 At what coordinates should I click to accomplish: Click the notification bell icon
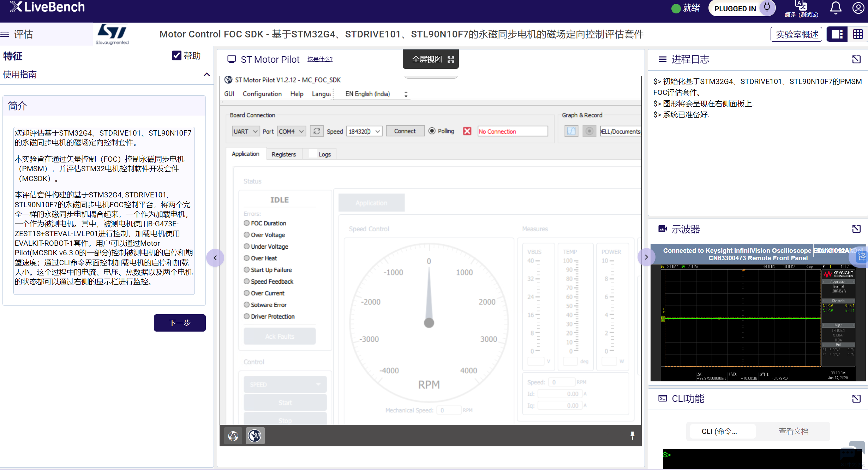(835, 8)
